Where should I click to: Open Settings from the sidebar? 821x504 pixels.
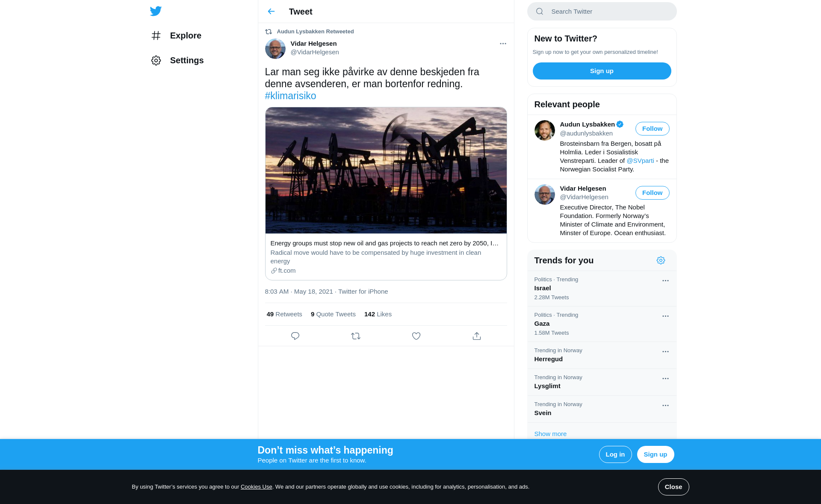point(177,60)
